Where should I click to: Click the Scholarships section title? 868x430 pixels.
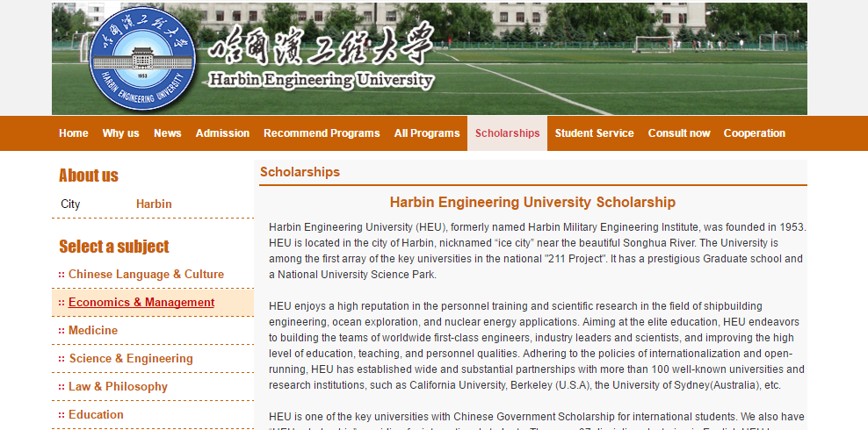point(300,172)
